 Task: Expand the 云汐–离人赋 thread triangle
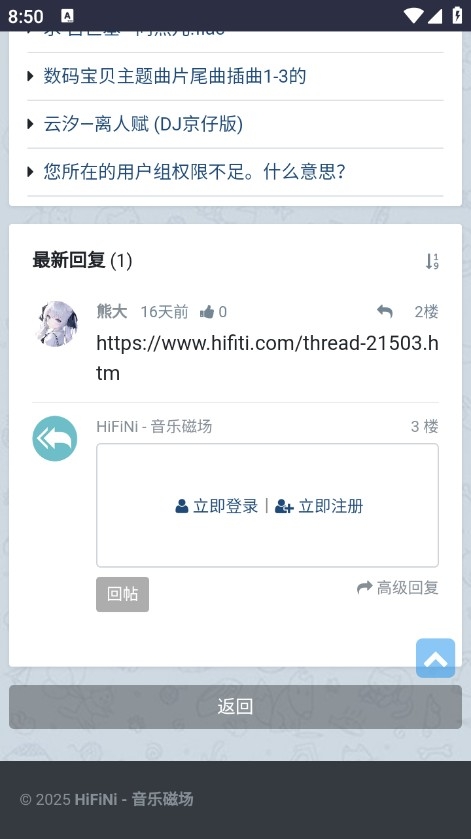pyautogui.click(x=31, y=124)
